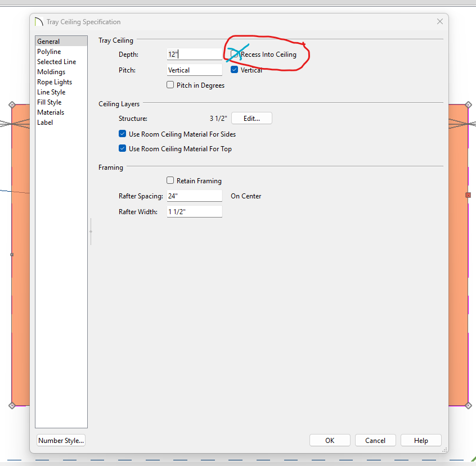Click the Pitch input field
Image resolution: width=476 pixels, height=466 pixels.
(194, 70)
